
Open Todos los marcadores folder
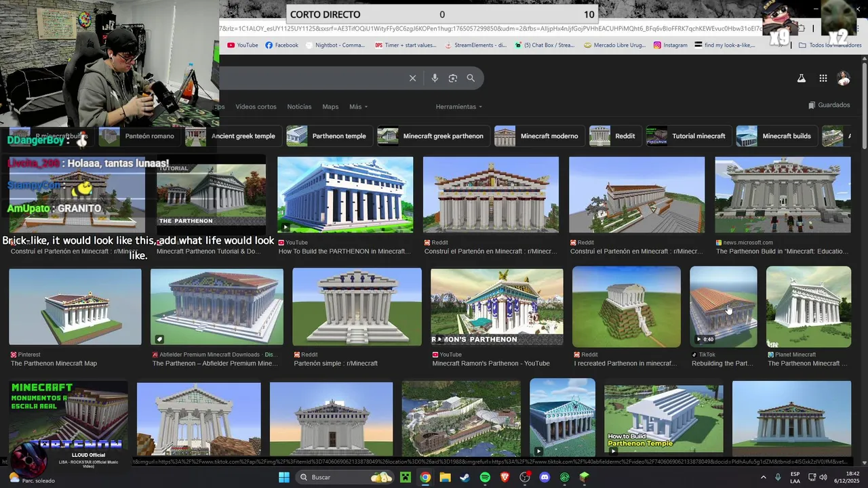coord(830,45)
